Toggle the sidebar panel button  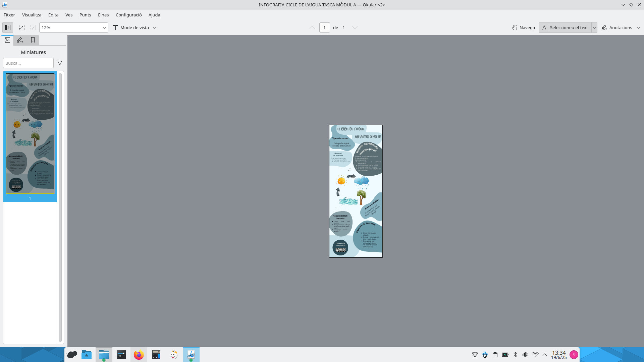(8, 27)
